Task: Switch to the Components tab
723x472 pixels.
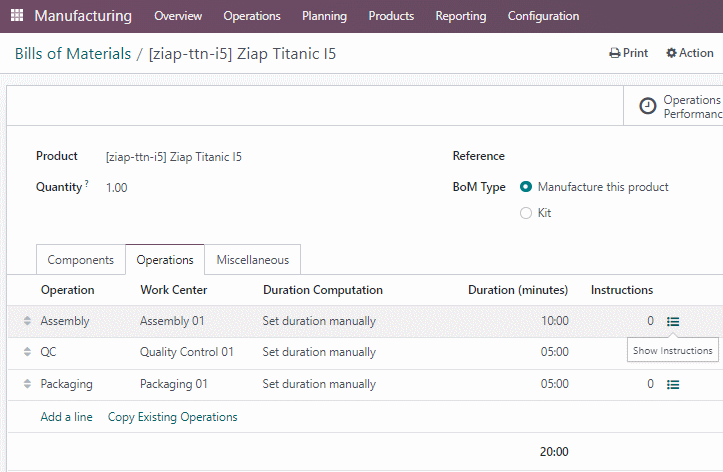Action: [81, 260]
